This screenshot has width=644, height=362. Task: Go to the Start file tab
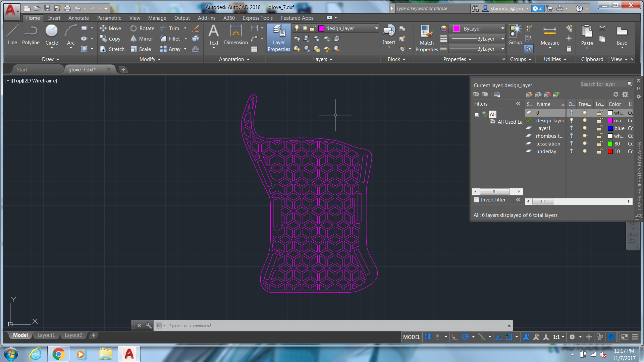[22, 70]
